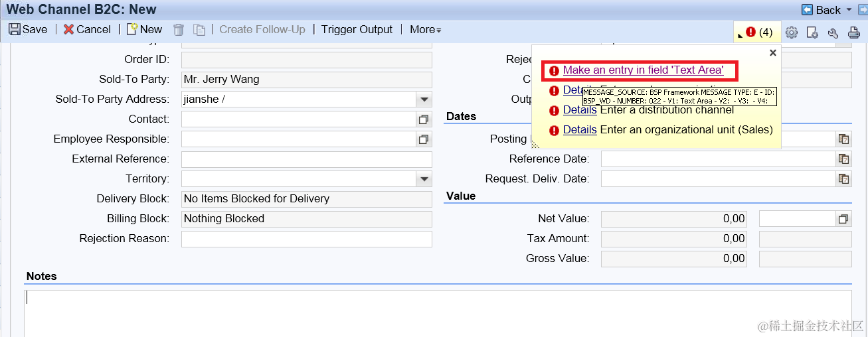The image size is (868, 337).
Task: Click the page configuration icon
Action: (812, 32)
